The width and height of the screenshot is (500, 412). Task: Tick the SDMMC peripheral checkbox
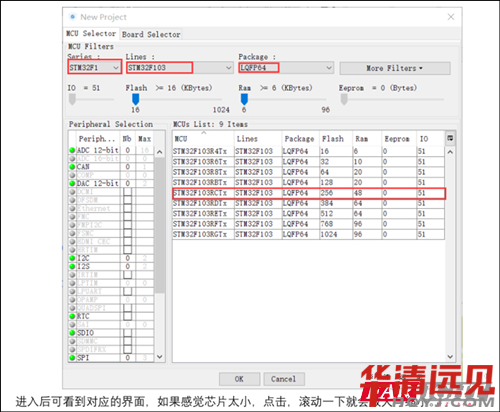pos(127,341)
